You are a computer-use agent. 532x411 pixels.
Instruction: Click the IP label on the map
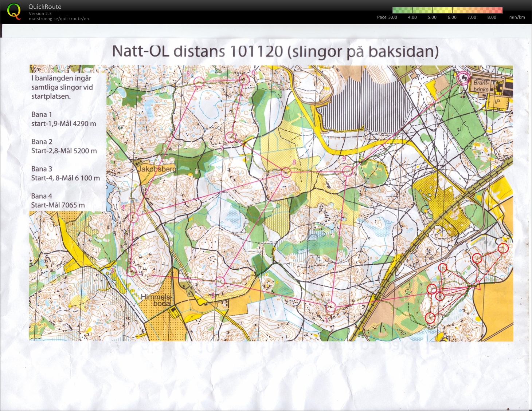click(497, 102)
